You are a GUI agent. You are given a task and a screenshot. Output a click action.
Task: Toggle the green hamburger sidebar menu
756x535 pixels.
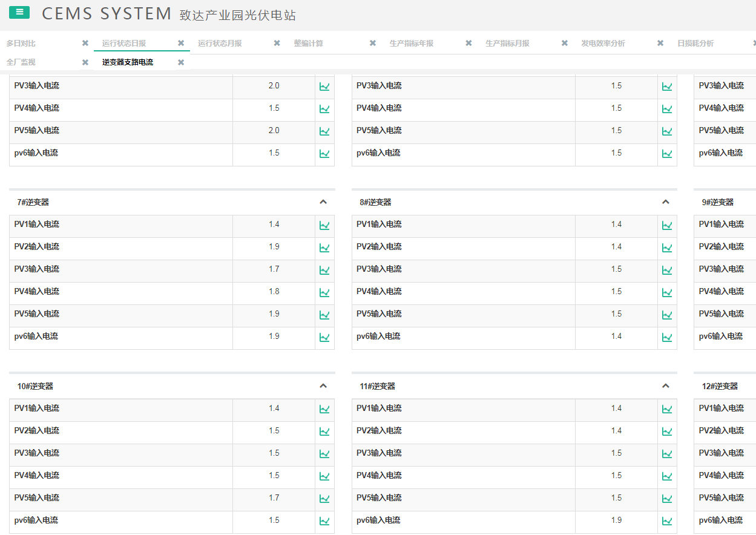(19, 12)
